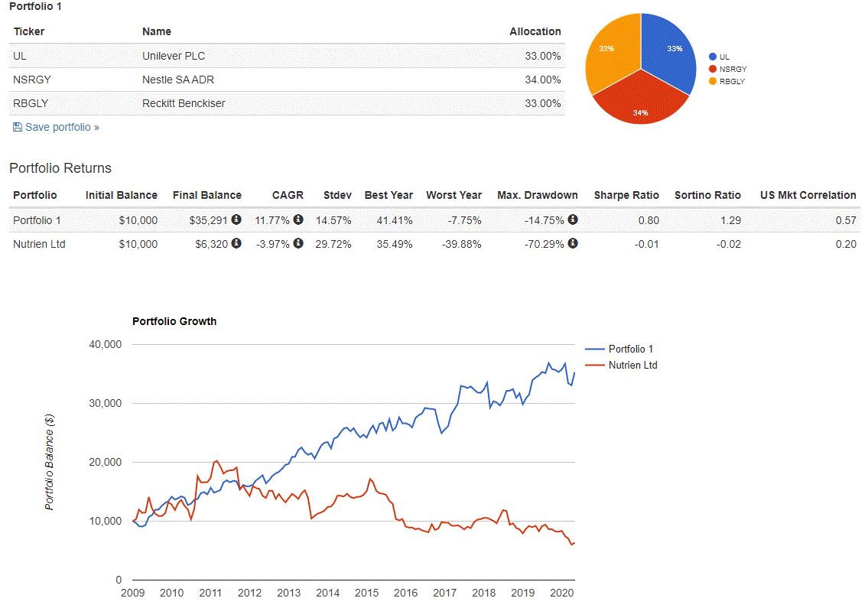Screen dimensions: 868x608
Task: Open info icon beside Nutrien CAGR -3.97%
Action: [298, 243]
